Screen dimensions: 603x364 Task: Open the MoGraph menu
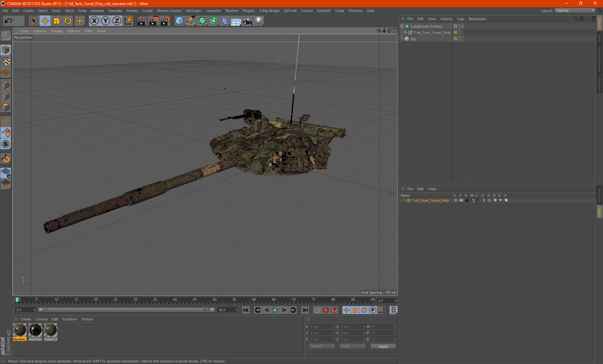(193, 11)
